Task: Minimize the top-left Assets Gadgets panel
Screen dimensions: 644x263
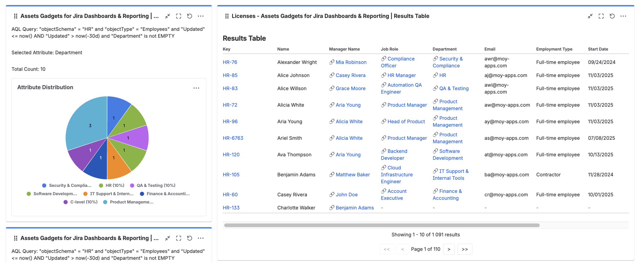Action: (x=167, y=16)
